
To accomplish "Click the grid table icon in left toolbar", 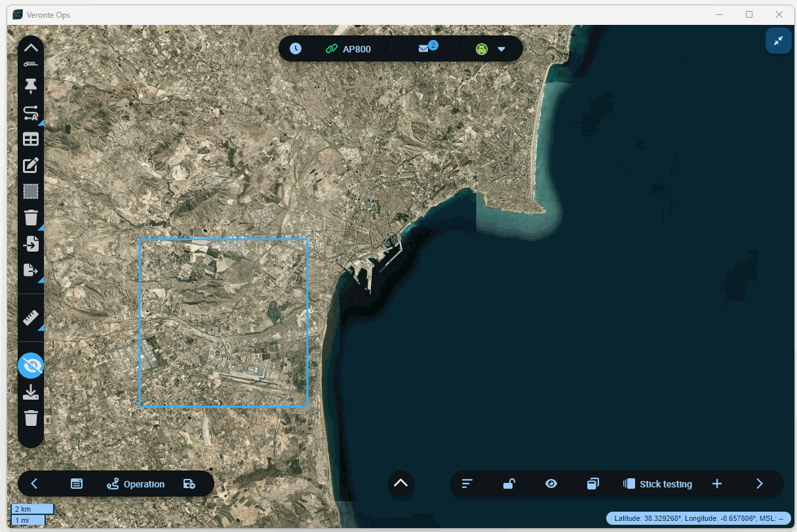I will tap(31, 139).
